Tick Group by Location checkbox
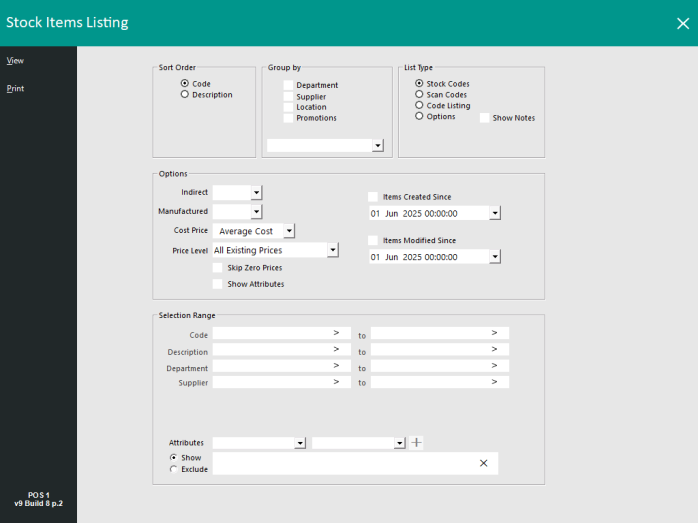Viewport: 698px width, 524px height. click(288, 107)
